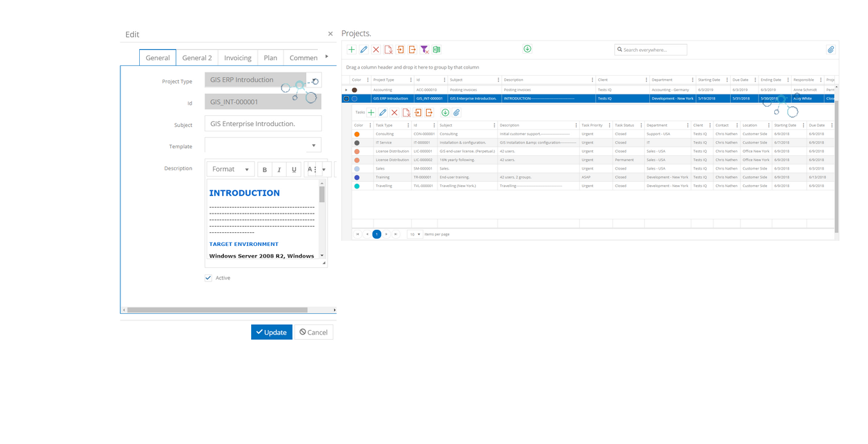The image size is (868, 444).
Task: Click the Tasks orange import icon
Action: pyautogui.click(x=418, y=113)
